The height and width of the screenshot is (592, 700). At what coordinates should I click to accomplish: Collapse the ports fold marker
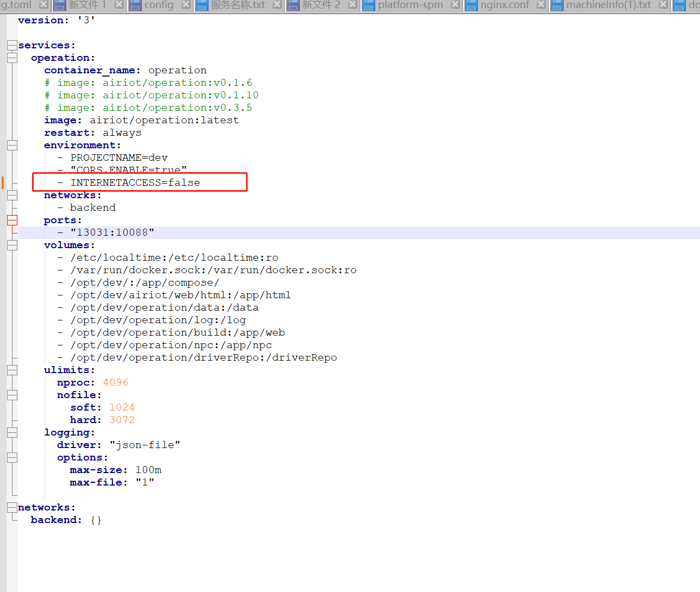point(12,220)
